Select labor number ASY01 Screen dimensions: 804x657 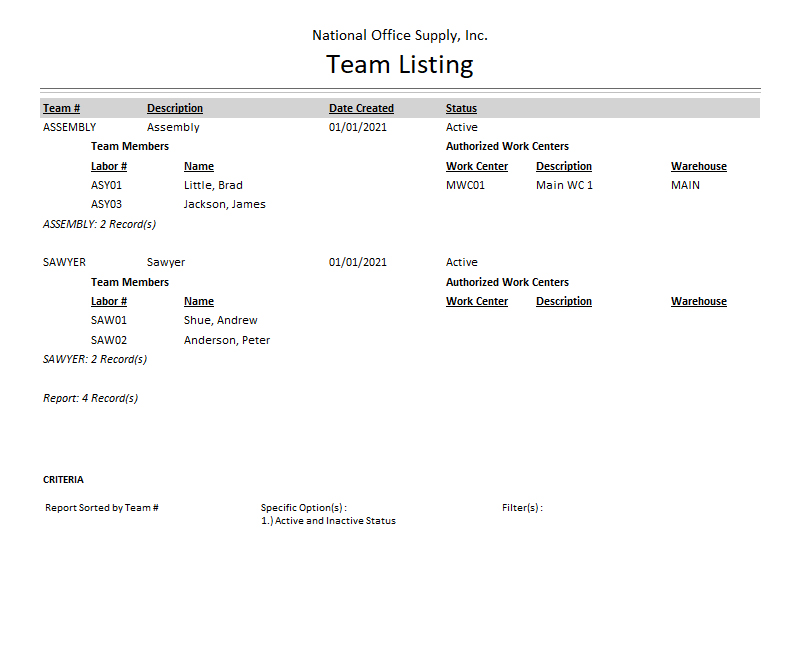pyautogui.click(x=108, y=185)
